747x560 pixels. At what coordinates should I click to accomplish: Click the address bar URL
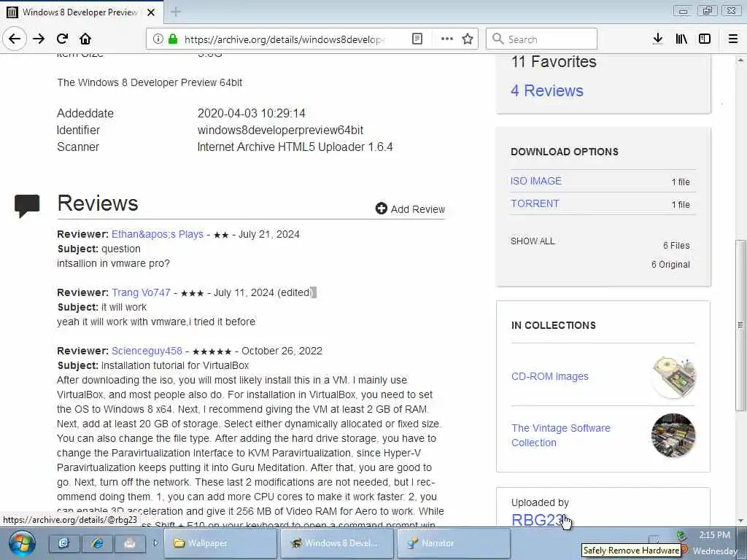pos(284,39)
